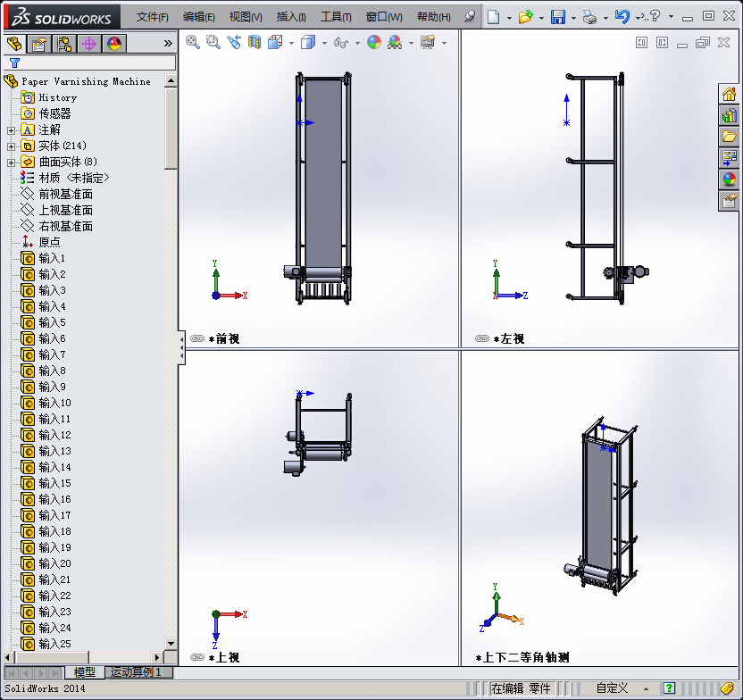Open Design Library icon in task pane
743x700 pixels.
729,115
